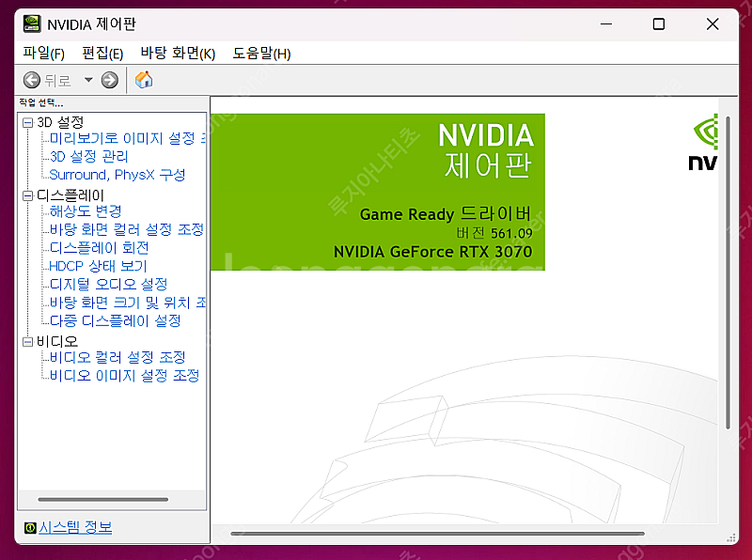752x560 pixels.
Task: Open the 파일(F) menu
Action: coord(43,53)
